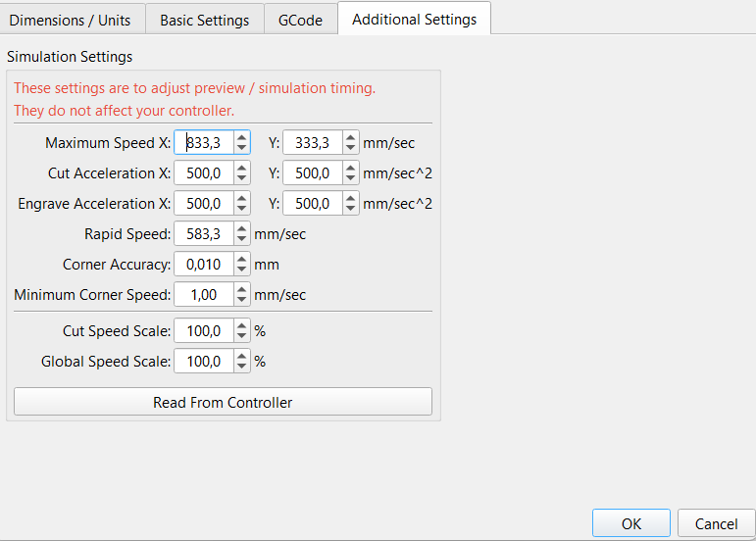Click the Cut Speed Scale value field
756x541 pixels.
click(x=205, y=331)
